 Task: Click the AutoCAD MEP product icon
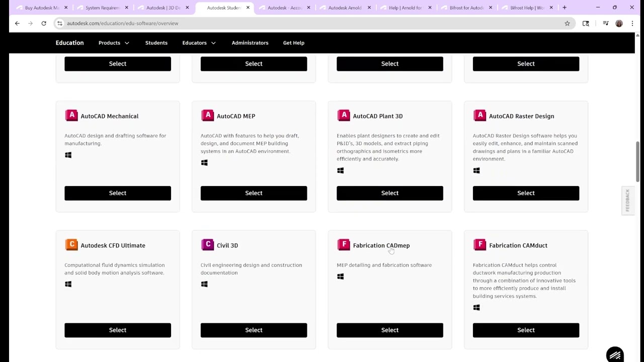pos(207,116)
